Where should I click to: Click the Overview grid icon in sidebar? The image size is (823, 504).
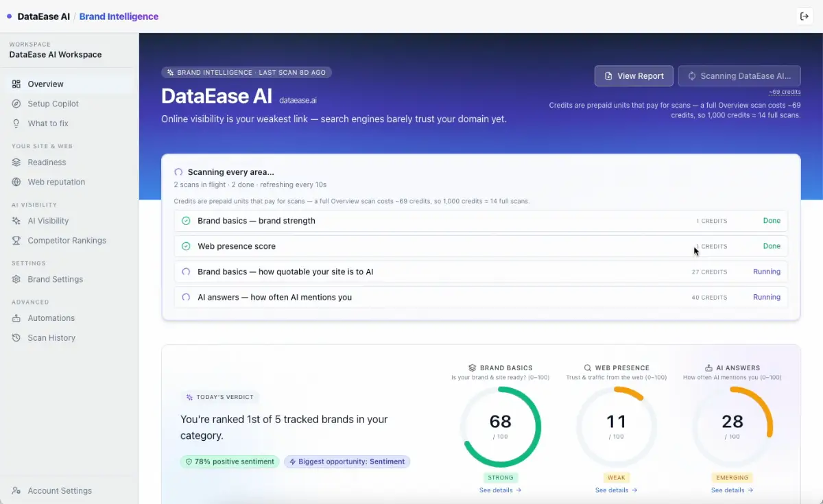click(16, 84)
